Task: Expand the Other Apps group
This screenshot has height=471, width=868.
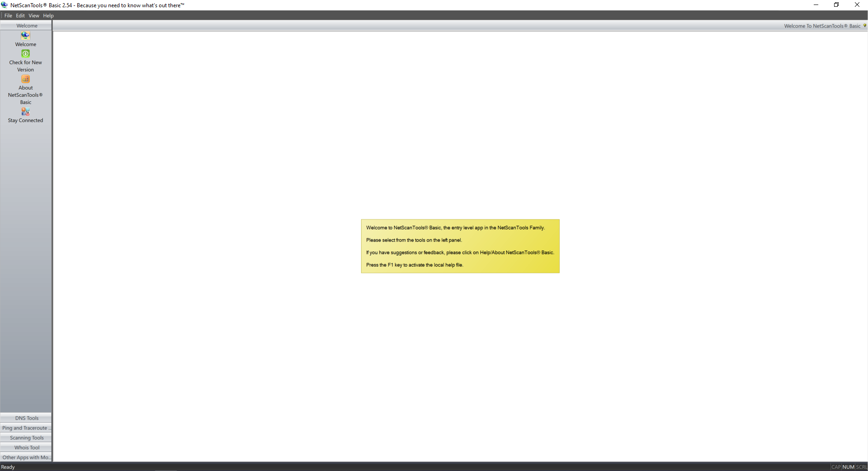Action: pos(26,457)
